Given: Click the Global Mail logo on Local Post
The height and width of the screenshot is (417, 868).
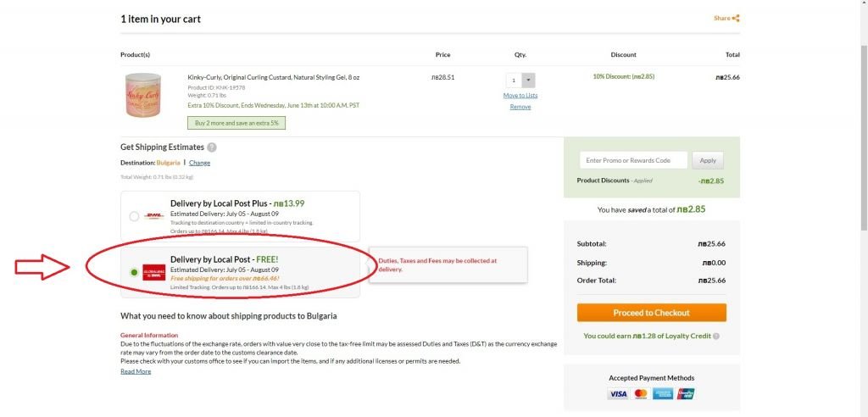Looking at the screenshot, I should (153, 271).
